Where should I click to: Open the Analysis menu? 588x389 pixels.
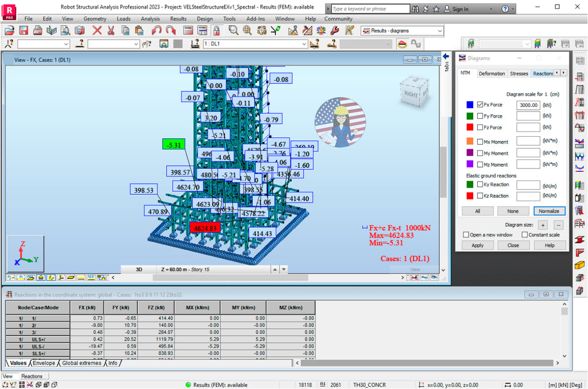pyautogui.click(x=150, y=18)
